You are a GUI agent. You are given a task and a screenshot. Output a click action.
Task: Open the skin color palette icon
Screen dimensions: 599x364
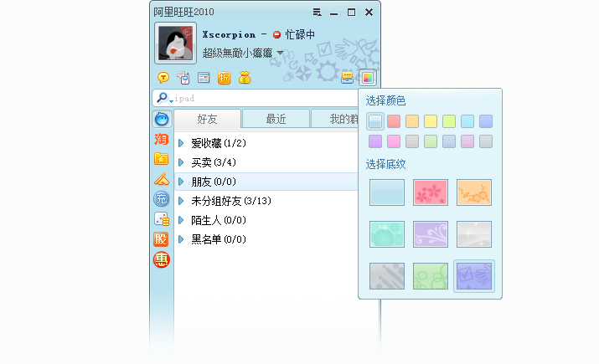369,79
